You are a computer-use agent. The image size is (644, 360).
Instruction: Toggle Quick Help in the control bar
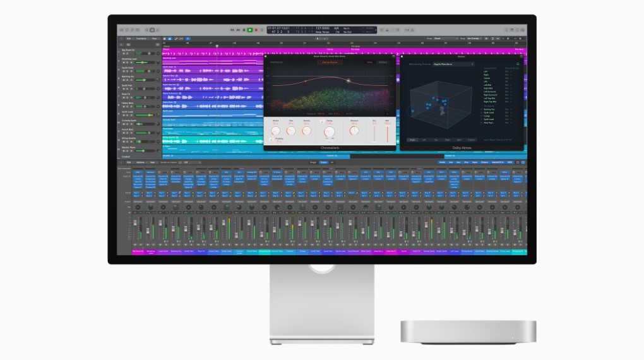tap(132, 30)
